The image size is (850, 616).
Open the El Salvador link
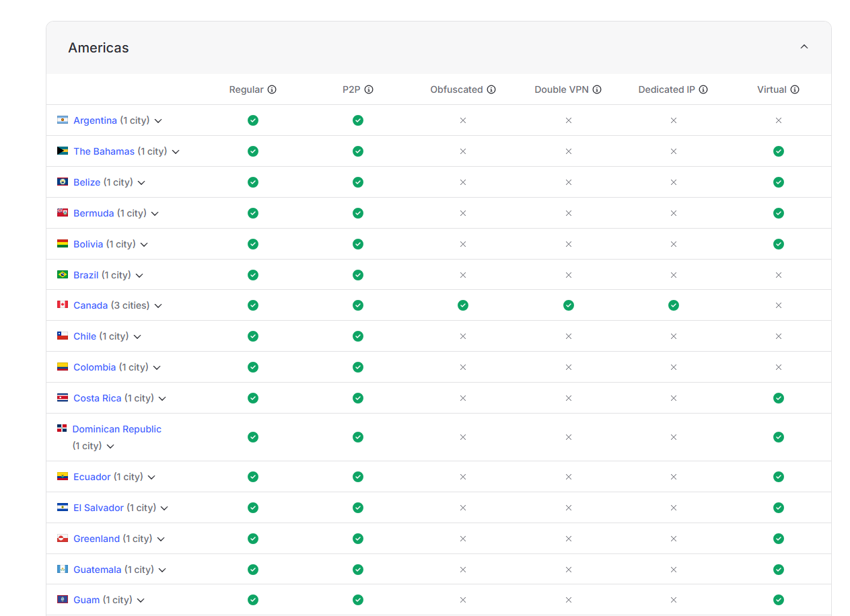point(98,508)
